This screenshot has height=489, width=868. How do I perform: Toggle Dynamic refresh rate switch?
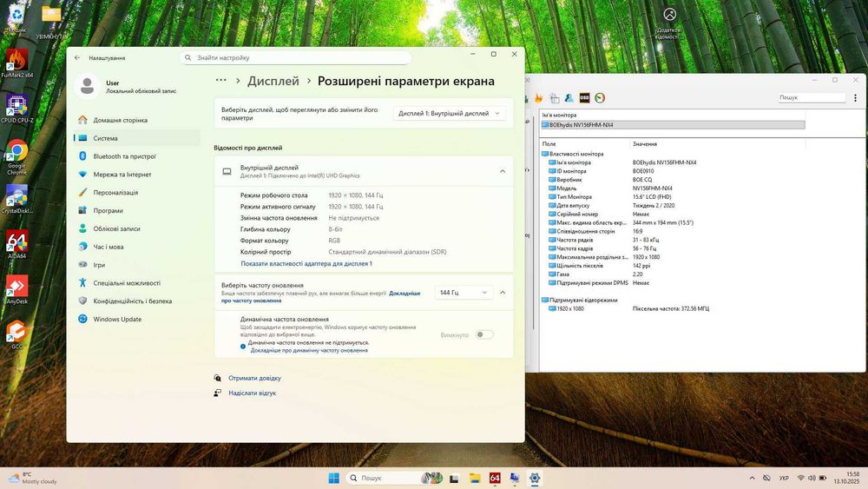[x=483, y=334]
